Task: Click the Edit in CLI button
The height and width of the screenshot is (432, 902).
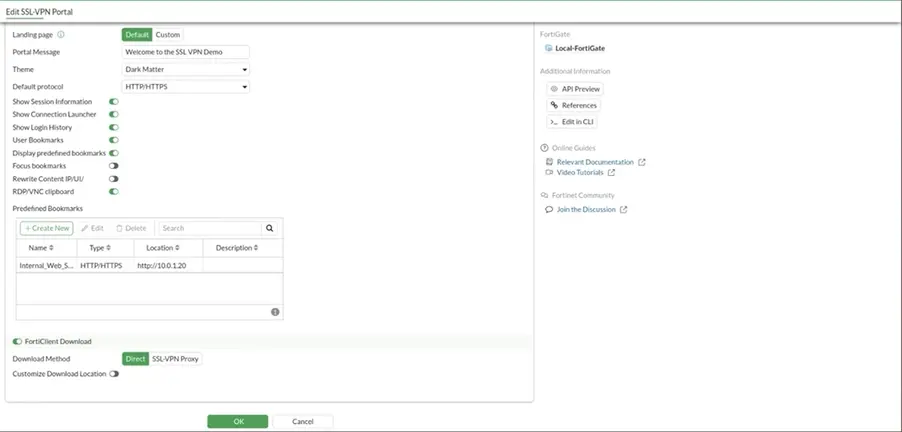Action: [x=572, y=122]
